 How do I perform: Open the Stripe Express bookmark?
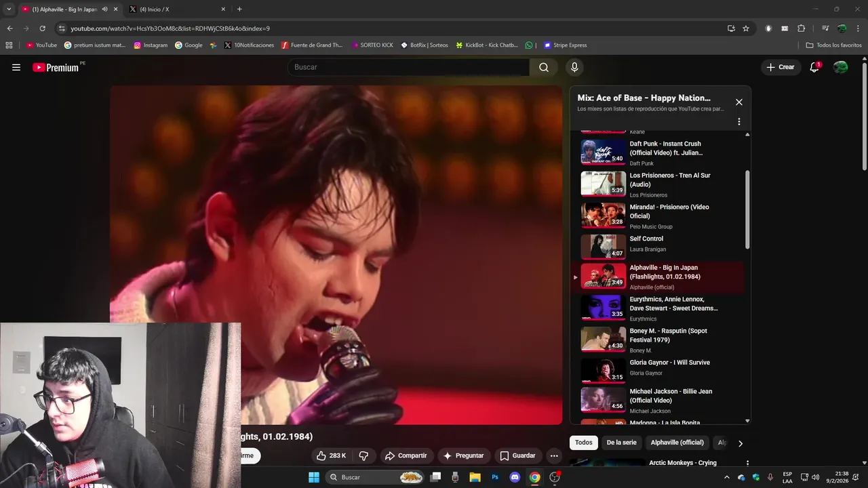(566, 45)
